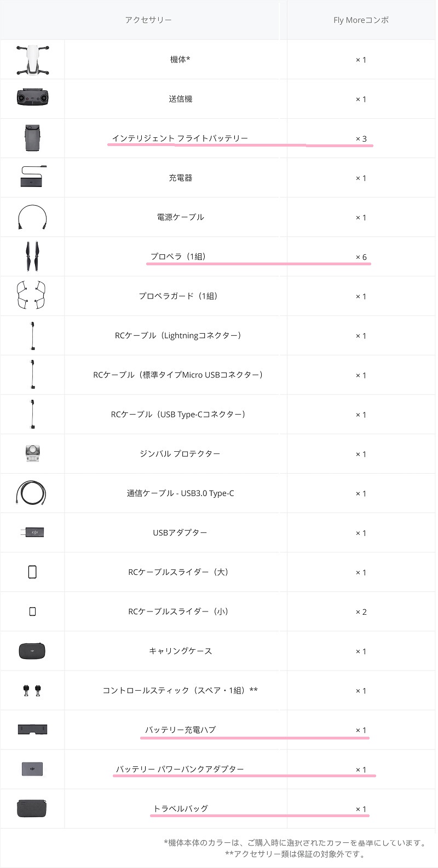The width and height of the screenshot is (438, 868).
Task: Click the coiled USB3.0 Type-C cable icon
Action: pyautogui.click(x=32, y=493)
